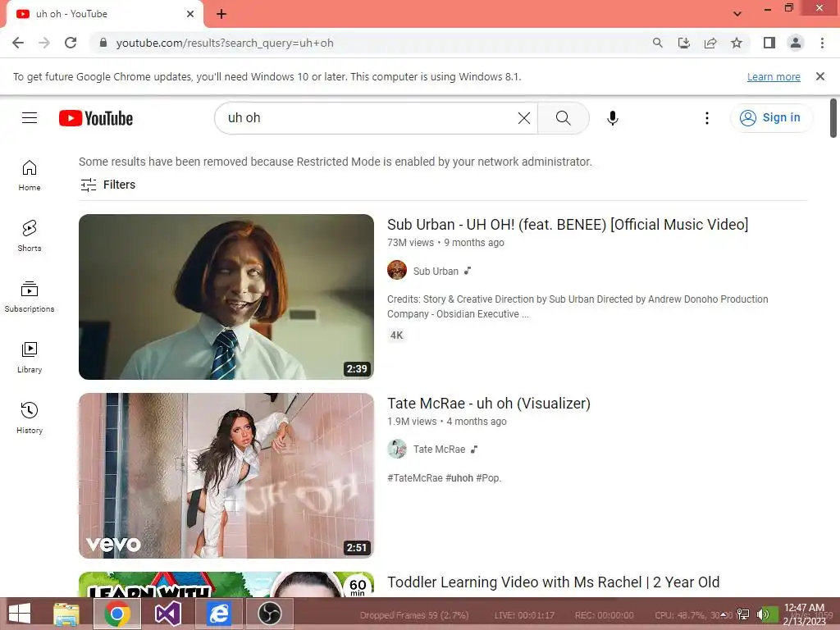This screenshot has width=840, height=630.
Task: Open Chrome three-dot menu
Action: pyautogui.click(x=822, y=43)
